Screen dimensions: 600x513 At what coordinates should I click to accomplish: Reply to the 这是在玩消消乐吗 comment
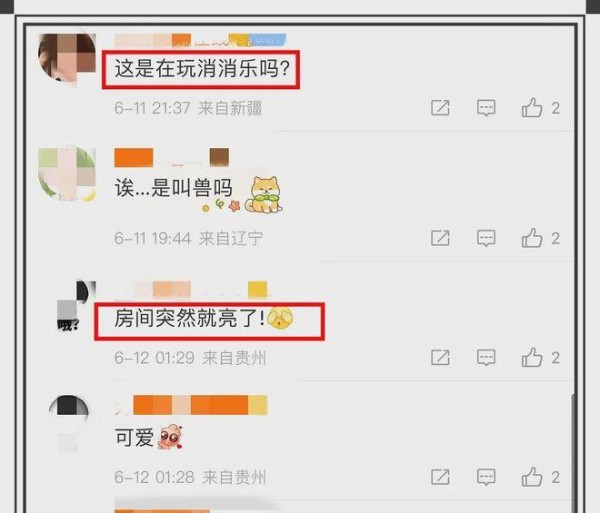click(x=486, y=108)
